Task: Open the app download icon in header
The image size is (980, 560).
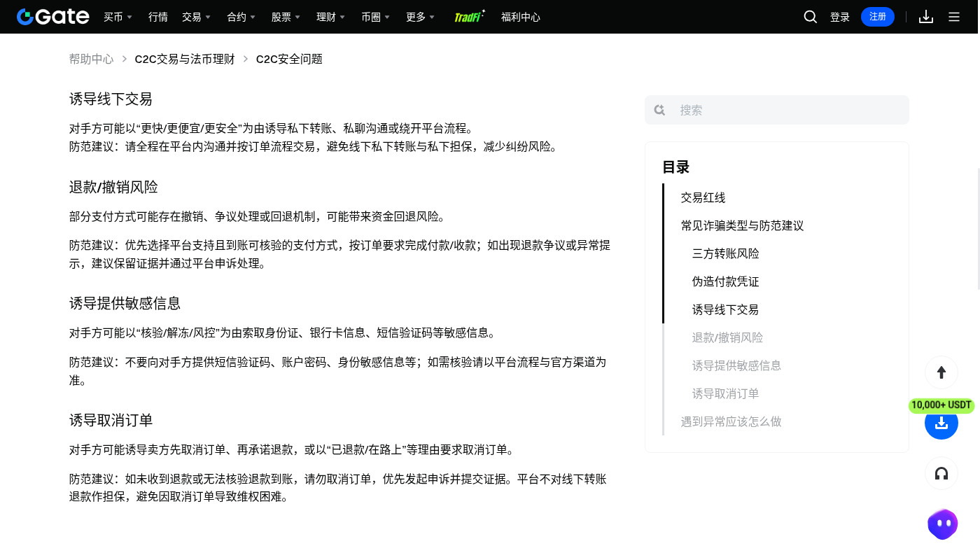Action: coord(926,17)
